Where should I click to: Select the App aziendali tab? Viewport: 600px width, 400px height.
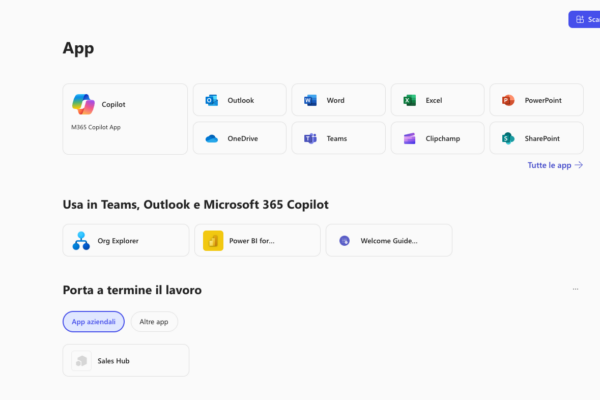coord(93,322)
